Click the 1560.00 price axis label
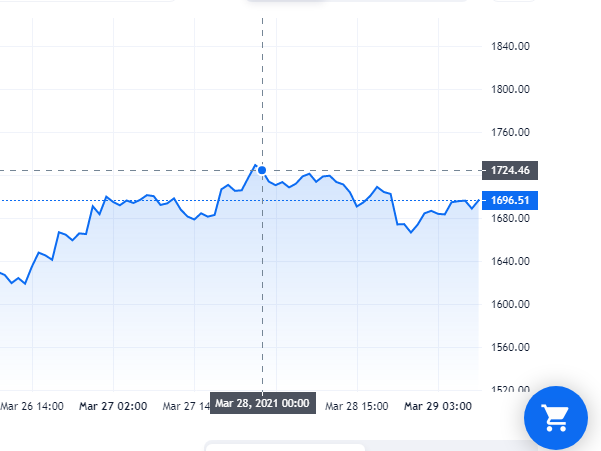This screenshot has height=451, width=601. [x=510, y=348]
